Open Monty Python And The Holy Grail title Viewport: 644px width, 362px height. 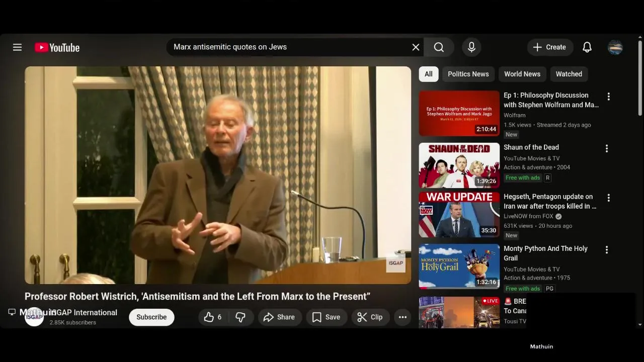pyautogui.click(x=545, y=253)
